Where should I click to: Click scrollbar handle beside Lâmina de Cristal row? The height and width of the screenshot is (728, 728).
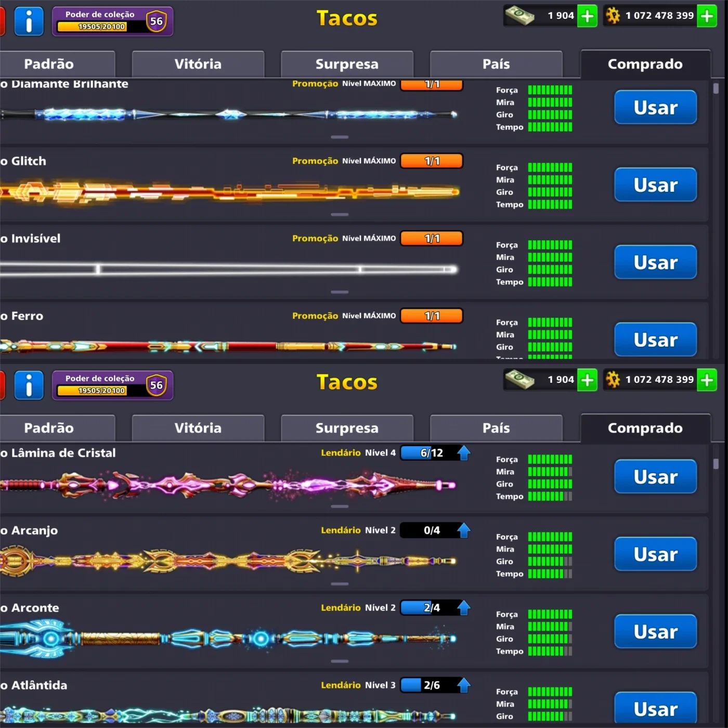(x=716, y=463)
